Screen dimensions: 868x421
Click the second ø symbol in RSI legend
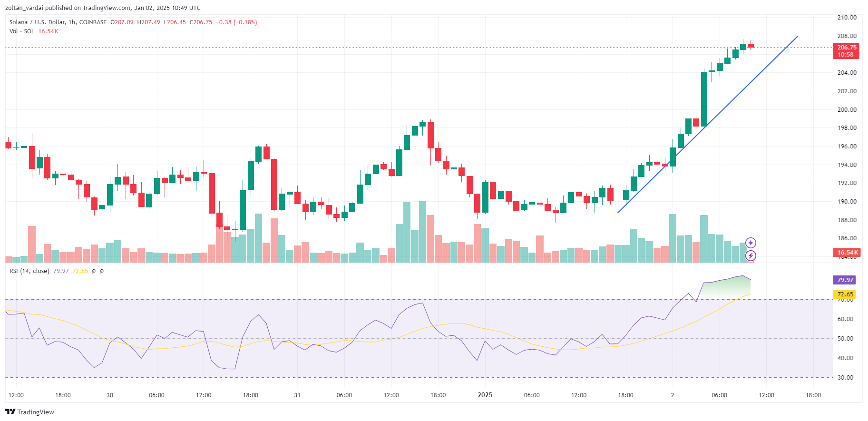[102, 271]
